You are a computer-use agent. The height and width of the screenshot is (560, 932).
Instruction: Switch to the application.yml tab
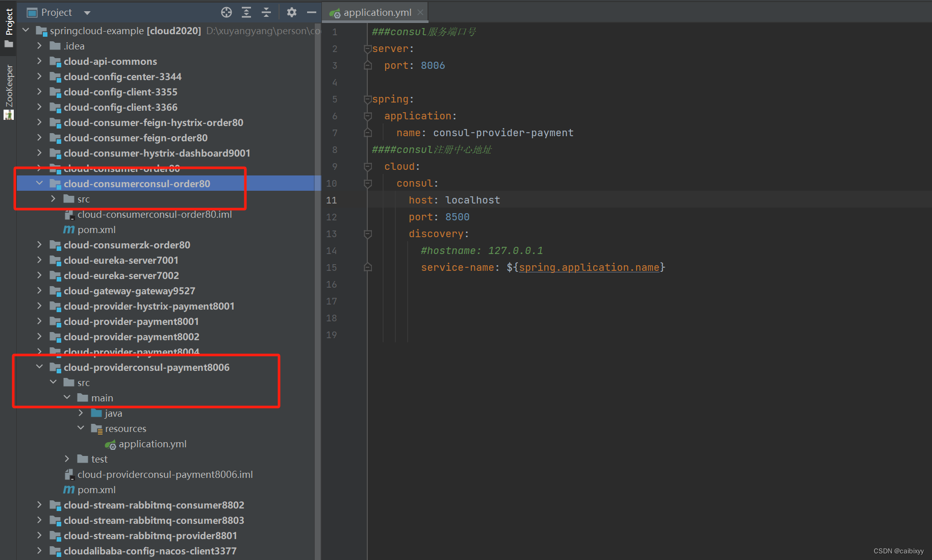coord(375,12)
